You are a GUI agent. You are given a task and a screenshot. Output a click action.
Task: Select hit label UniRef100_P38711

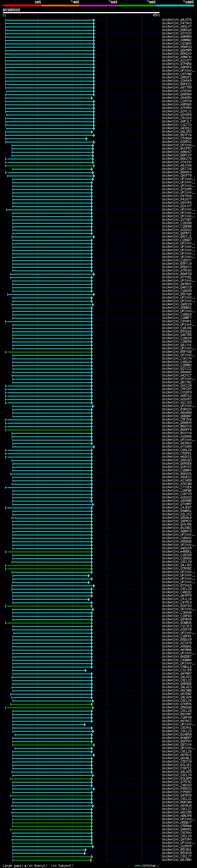(177, 768)
